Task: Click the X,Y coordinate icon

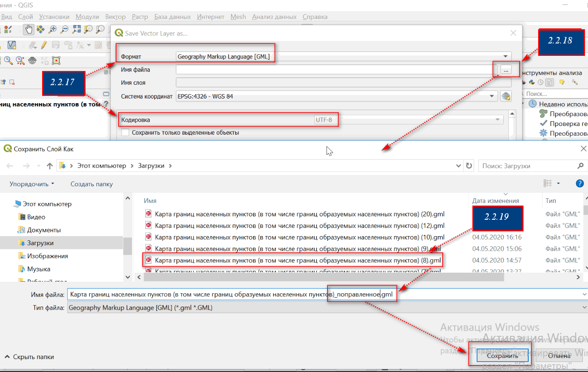Action: pyautogui.click(x=44, y=61)
